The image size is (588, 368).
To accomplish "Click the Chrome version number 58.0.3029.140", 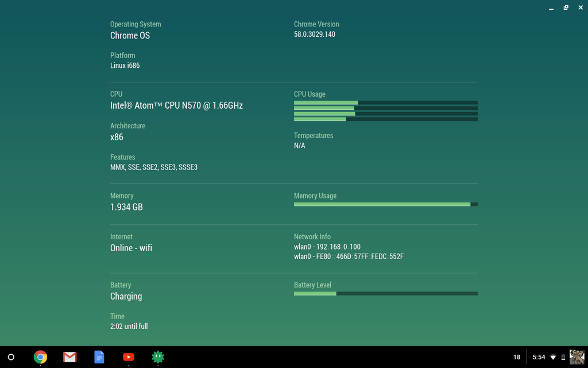I will coord(315,34).
